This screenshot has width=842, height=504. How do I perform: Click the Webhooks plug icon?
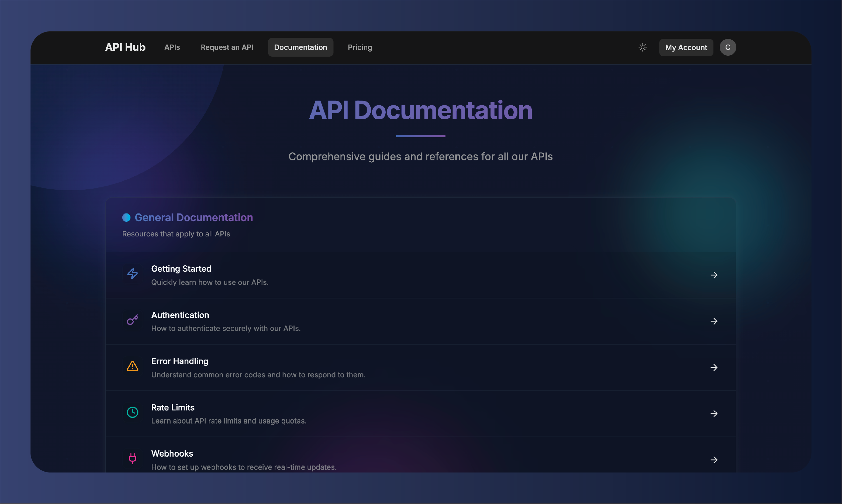tap(132, 458)
